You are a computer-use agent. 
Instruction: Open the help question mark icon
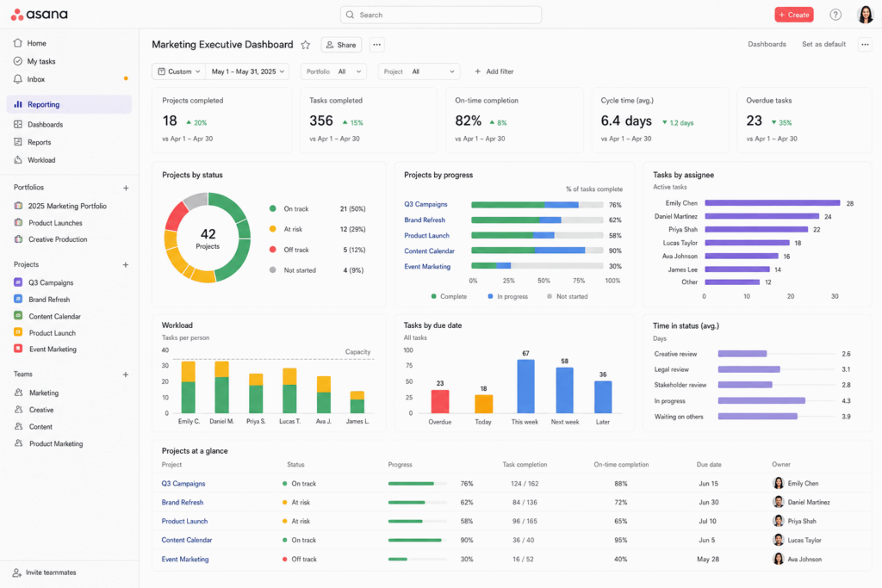click(x=835, y=15)
